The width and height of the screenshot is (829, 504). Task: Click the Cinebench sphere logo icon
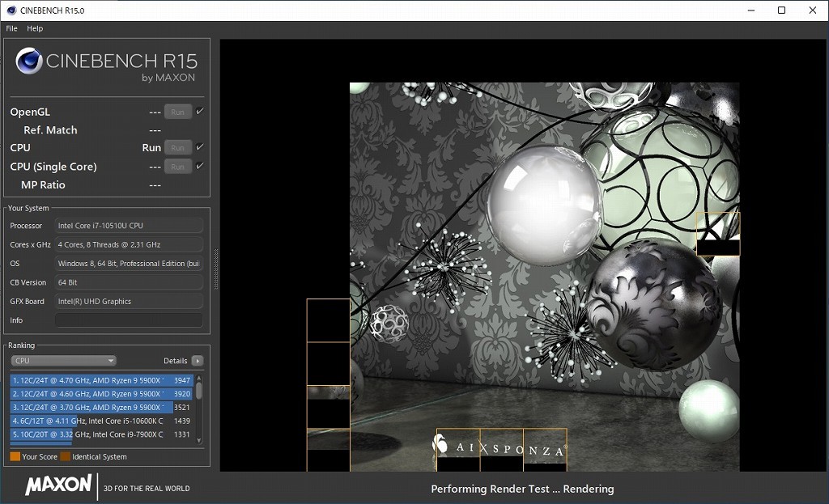[29, 62]
